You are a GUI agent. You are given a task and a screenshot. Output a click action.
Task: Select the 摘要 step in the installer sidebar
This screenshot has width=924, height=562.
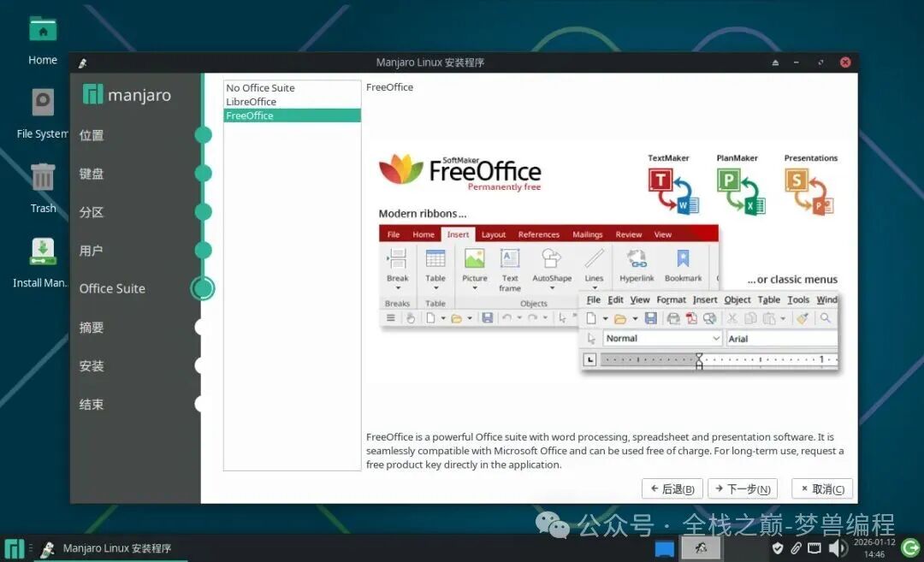click(92, 328)
